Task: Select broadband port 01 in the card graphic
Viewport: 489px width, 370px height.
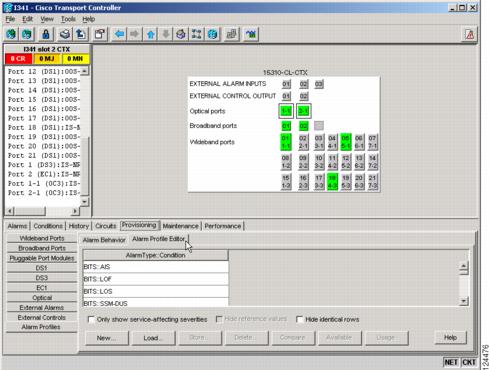Action: [x=286, y=126]
